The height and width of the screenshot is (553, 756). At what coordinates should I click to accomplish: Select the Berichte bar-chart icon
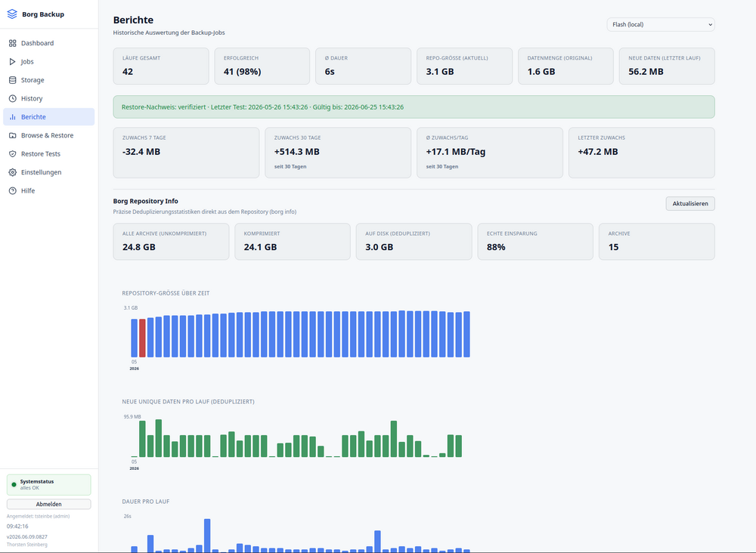tap(13, 117)
